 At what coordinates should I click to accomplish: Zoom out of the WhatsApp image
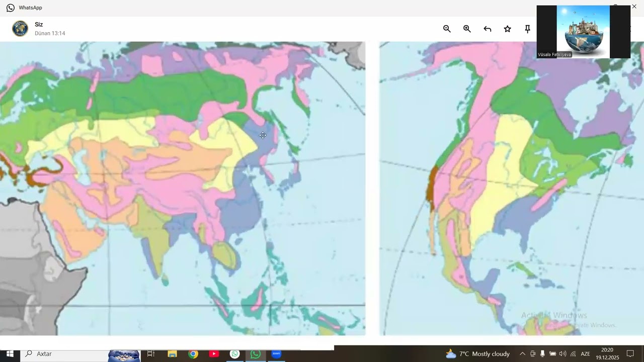point(447,29)
